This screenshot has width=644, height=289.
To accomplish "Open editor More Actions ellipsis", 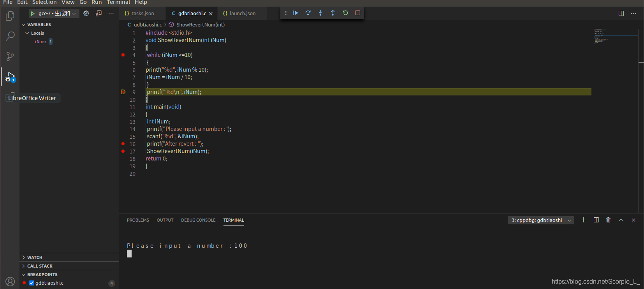I will coord(633,13).
